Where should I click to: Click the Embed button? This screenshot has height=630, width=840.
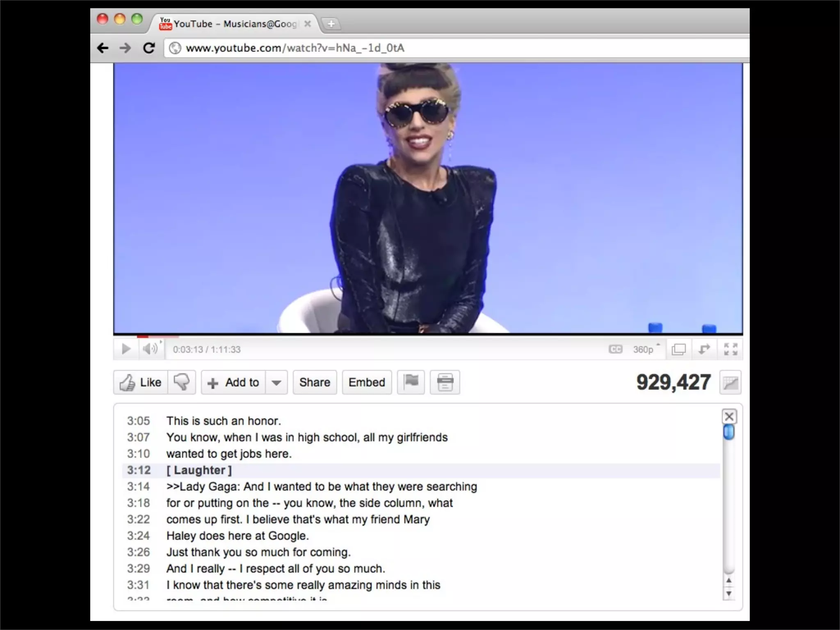click(x=367, y=382)
